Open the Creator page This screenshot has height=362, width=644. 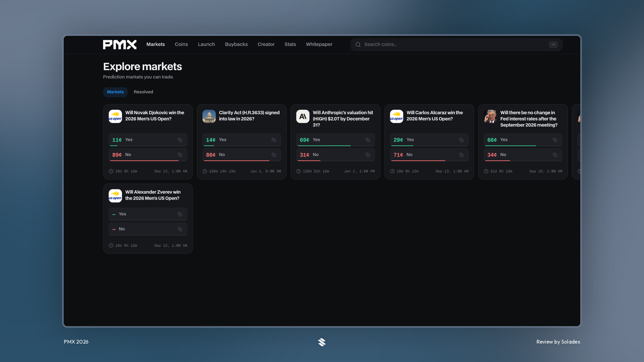pos(266,44)
